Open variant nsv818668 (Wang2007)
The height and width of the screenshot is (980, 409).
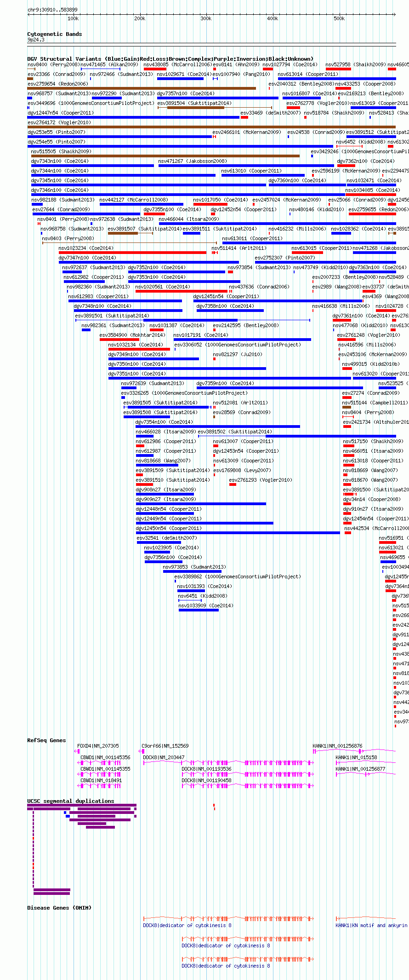[163, 461]
